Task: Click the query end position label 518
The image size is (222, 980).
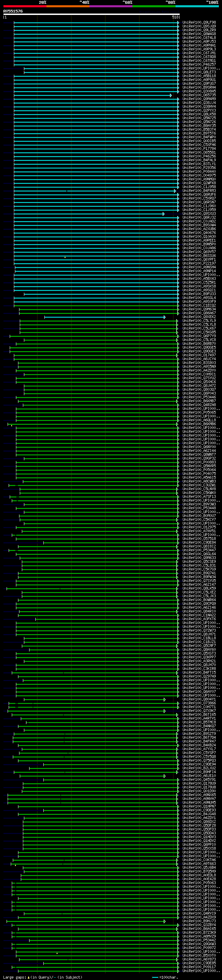Action: tap(175, 17)
